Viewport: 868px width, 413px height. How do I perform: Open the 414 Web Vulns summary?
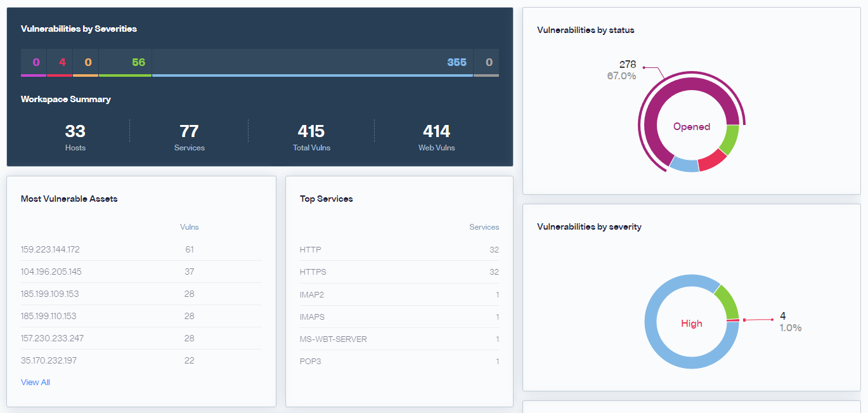pos(437,136)
